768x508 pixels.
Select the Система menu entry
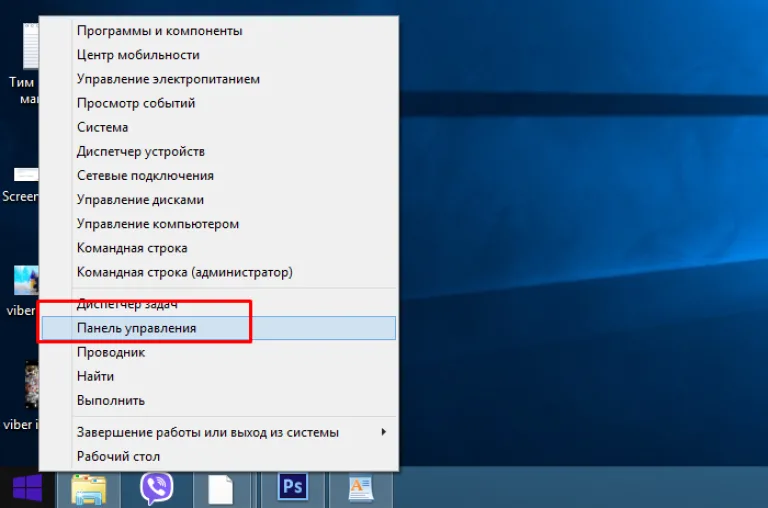(x=218, y=127)
